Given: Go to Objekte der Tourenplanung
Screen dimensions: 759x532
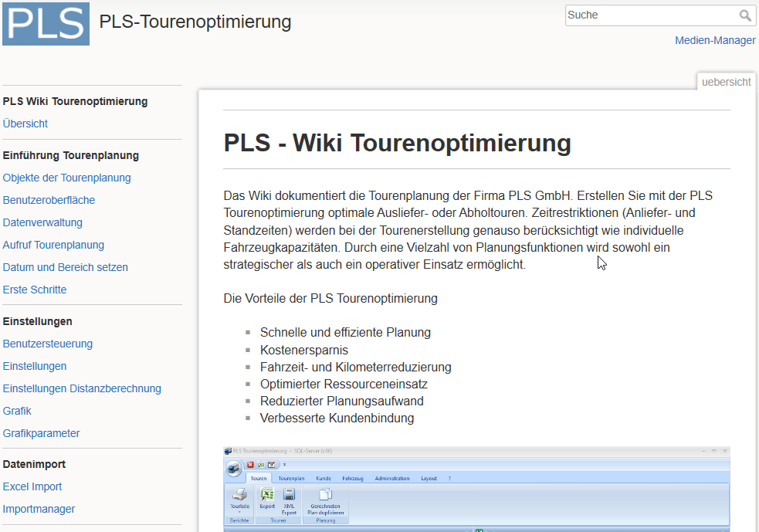Looking at the screenshot, I should pos(67,178).
